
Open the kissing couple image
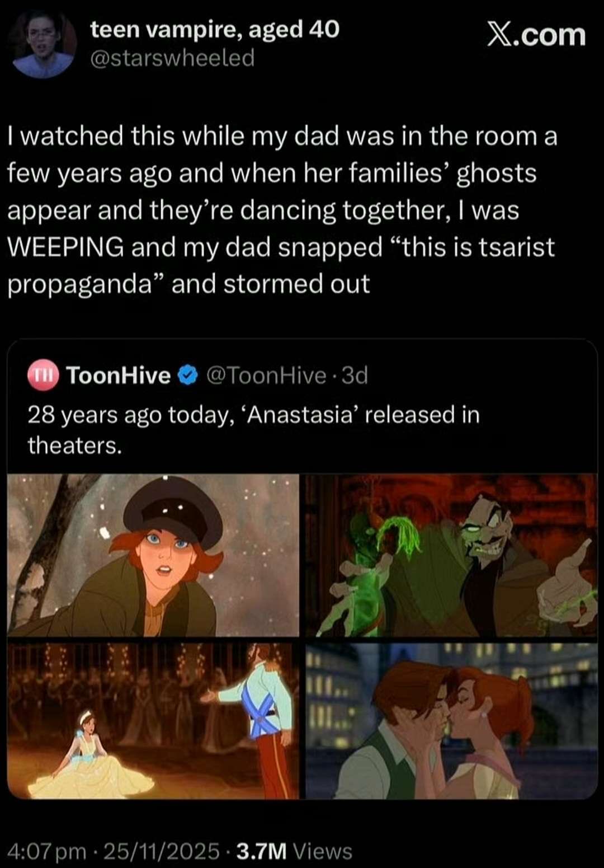(x=452, y=721)
